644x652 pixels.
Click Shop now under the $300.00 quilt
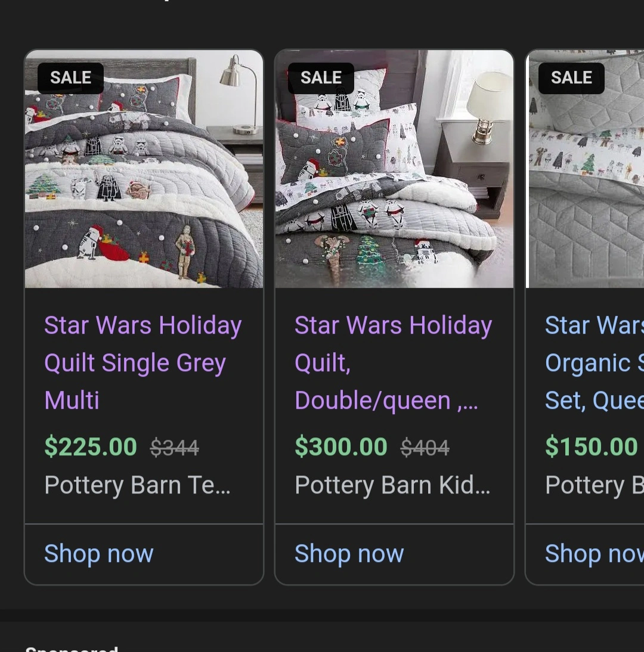[349, 554]
